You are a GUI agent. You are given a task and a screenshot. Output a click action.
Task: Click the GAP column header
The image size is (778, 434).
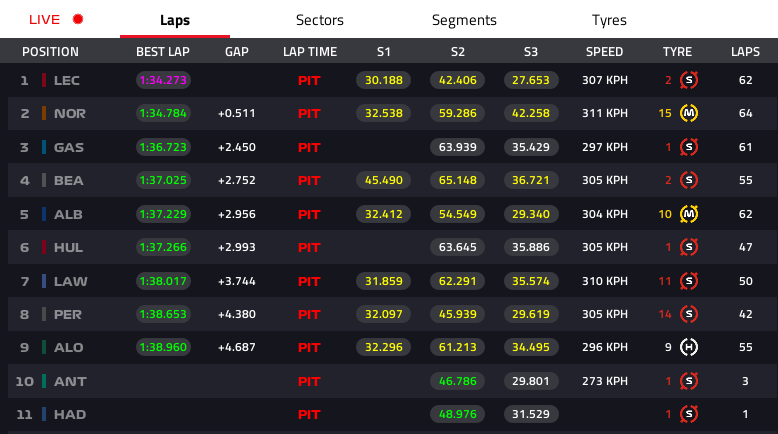237,52
